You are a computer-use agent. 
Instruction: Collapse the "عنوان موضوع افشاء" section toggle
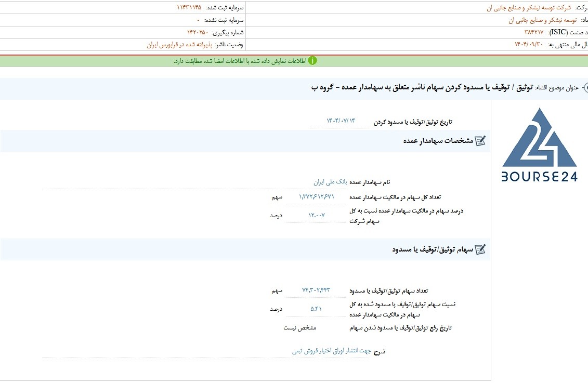[585, 88]
